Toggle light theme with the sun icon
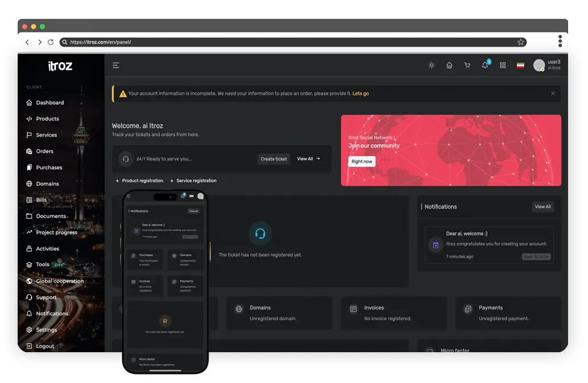588x383 pixels. pos(432,66)
